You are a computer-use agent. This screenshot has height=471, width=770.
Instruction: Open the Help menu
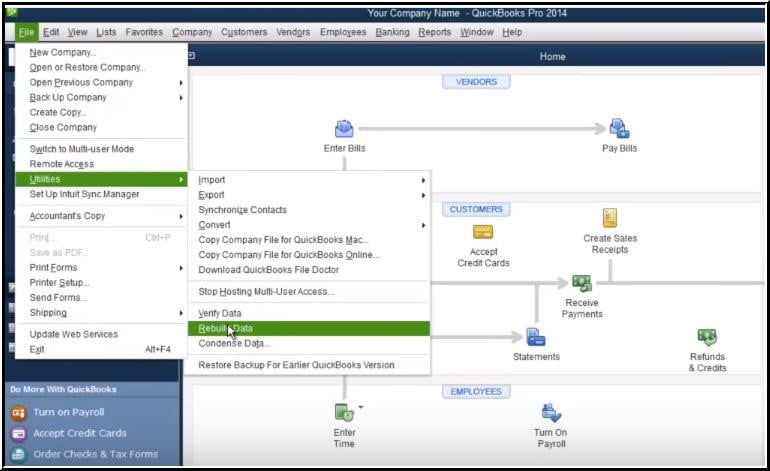coord(512,32)
